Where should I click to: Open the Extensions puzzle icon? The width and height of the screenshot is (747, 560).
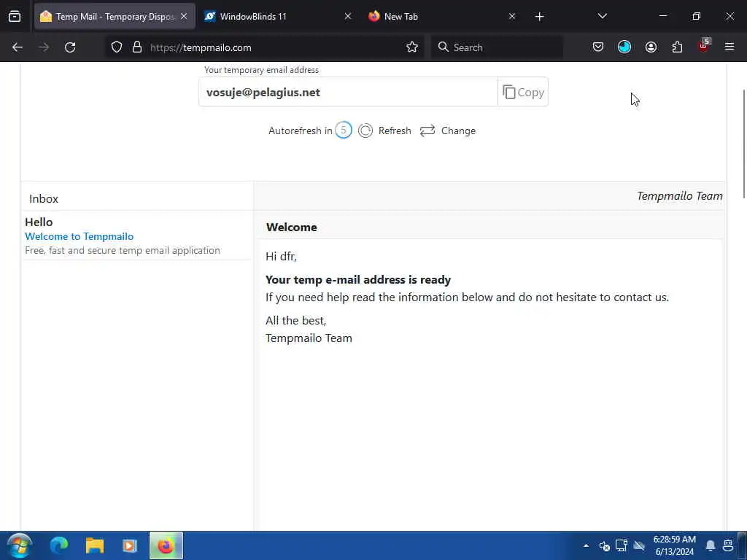(x=677, y=47)
